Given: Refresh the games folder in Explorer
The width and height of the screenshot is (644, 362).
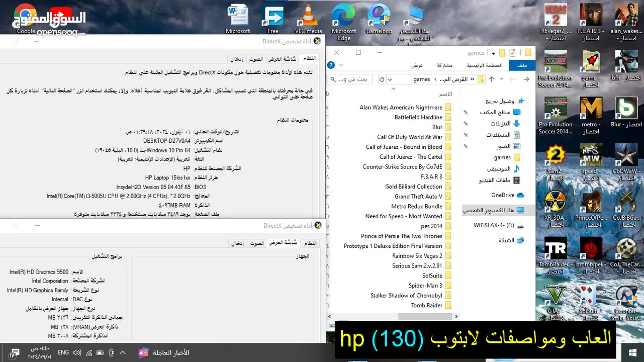Looking at the screenshot, I should pyautogui.click(x=382, y=79).
